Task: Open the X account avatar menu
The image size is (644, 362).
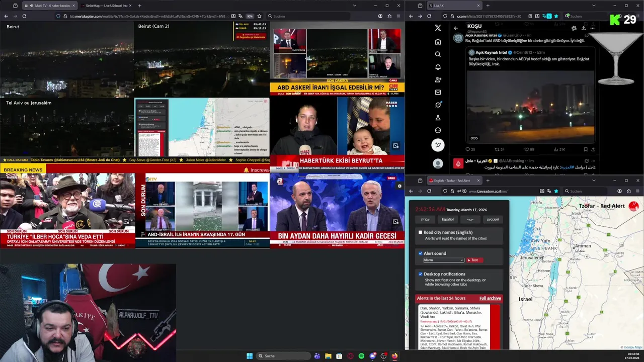Action: point(438,163)
